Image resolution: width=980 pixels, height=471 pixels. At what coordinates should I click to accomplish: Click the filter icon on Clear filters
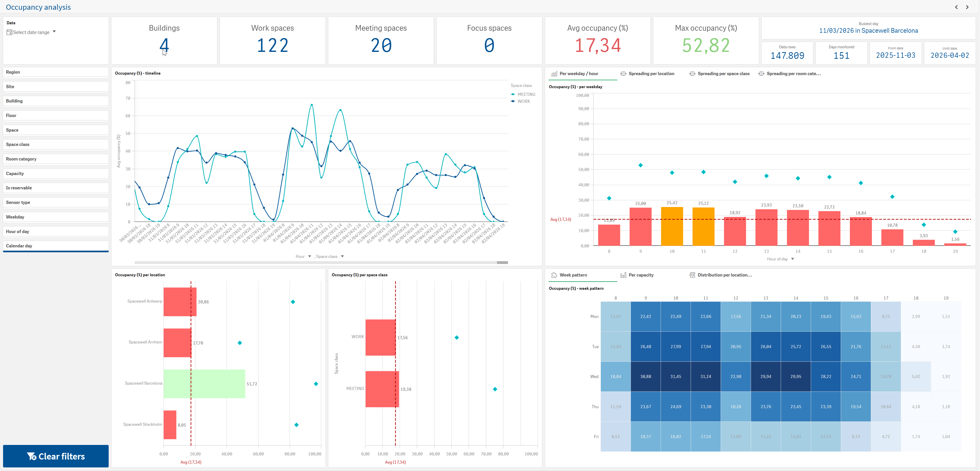[x=32, y=456]
